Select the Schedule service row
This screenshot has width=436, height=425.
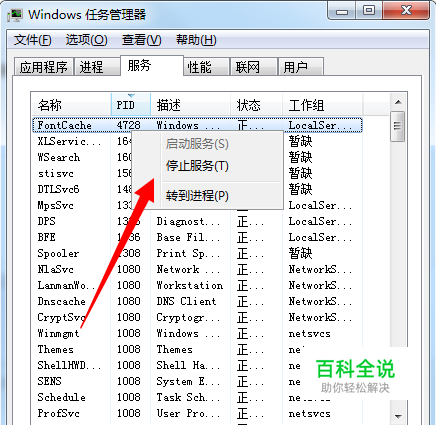(197, 397)
